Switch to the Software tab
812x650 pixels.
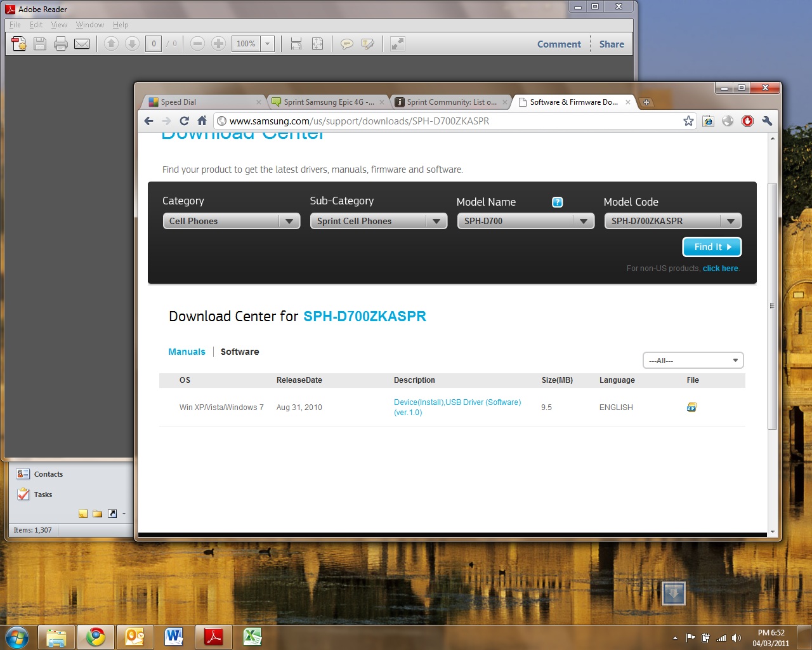(x=240, y=352)
